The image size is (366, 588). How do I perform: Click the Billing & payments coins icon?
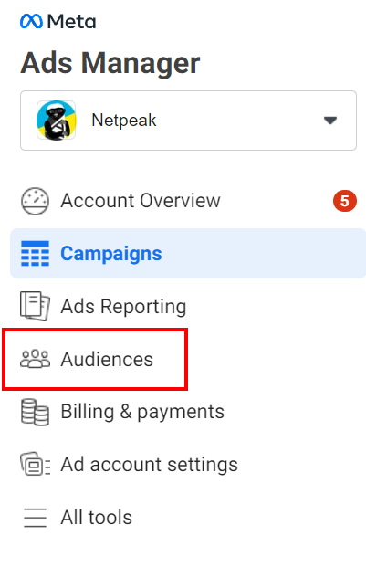coord(35,412)
